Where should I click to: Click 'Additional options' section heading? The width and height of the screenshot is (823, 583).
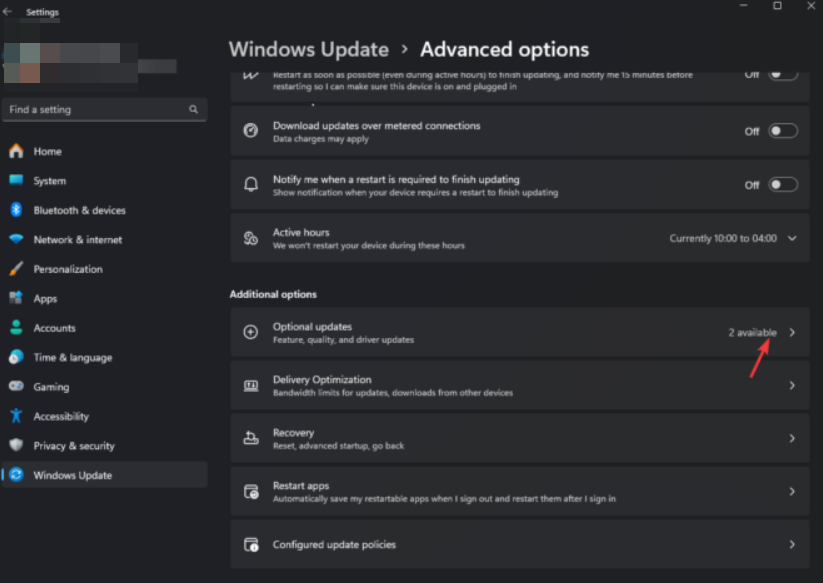pyautogui.click(x=273, y=294)
